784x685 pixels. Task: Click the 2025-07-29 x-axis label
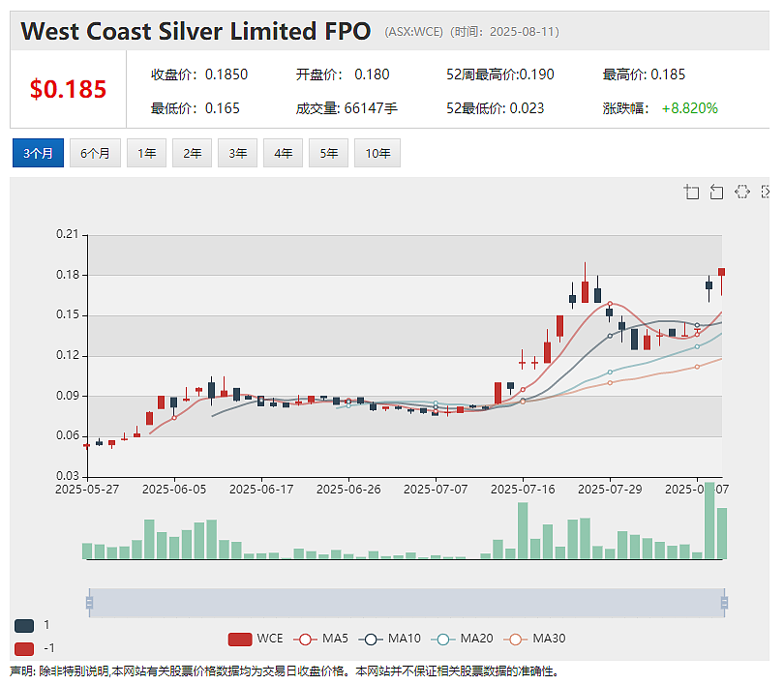[x=610, y=490]
